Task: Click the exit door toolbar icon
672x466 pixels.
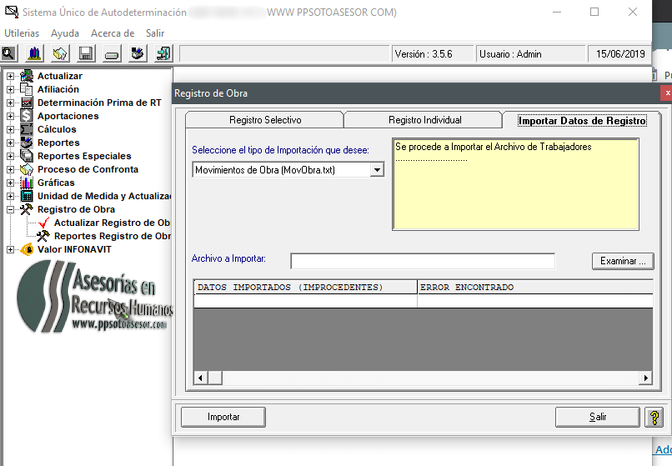Action: (163, 54)
